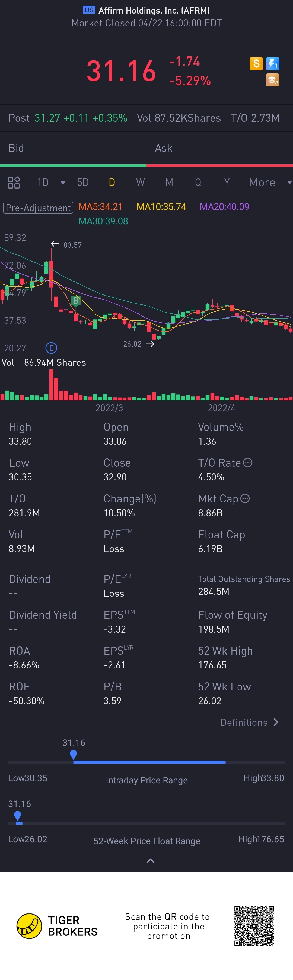293x980 pixels.
Task: Open the chart layout grid icon
Action: 14,183
